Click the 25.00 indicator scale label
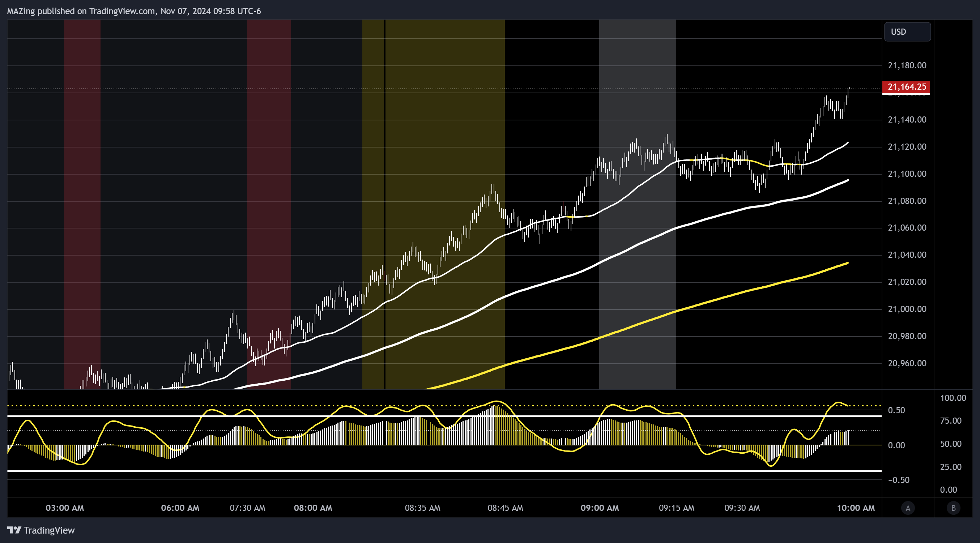Viewport: 980px width, 543px height. point(951,467)
